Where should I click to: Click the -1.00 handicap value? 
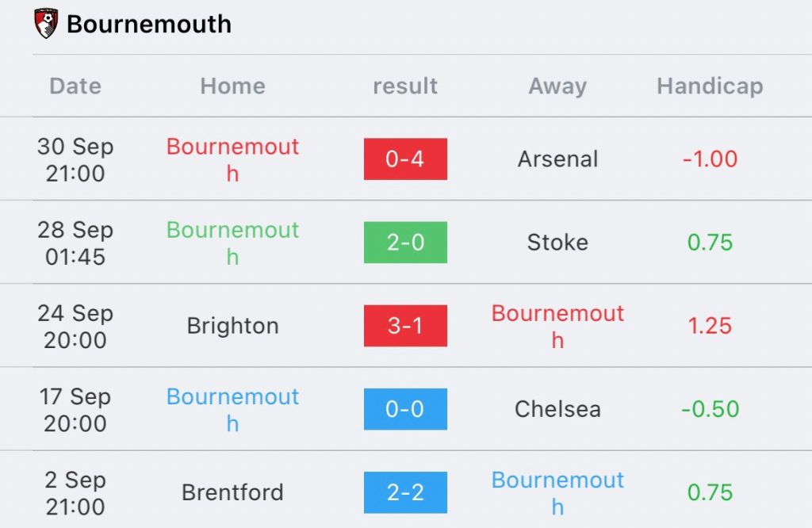(x=710, y=159)
